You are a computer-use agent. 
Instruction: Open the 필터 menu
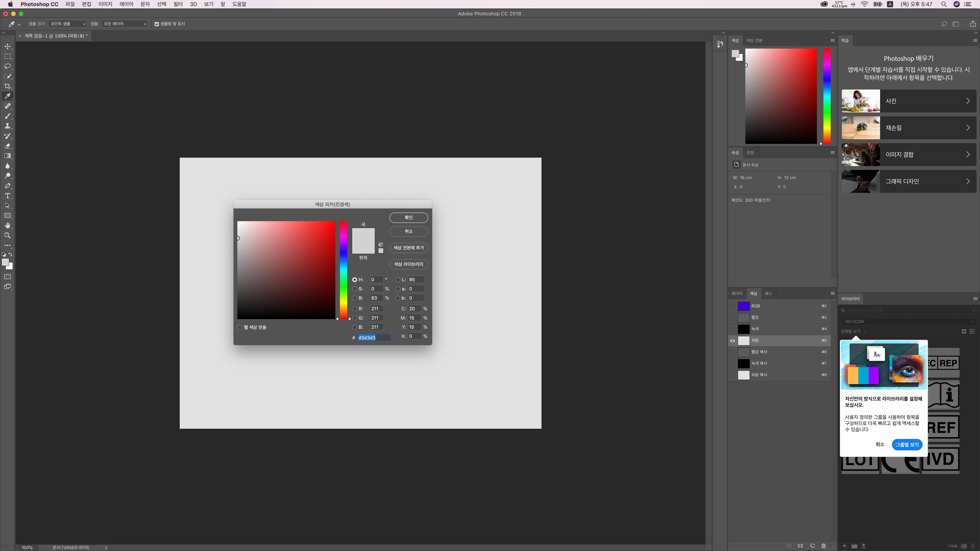(x=178, y=4)
